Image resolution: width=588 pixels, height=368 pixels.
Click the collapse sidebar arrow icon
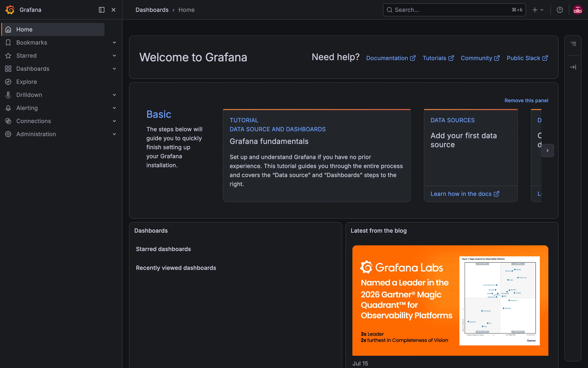[573, 67]
